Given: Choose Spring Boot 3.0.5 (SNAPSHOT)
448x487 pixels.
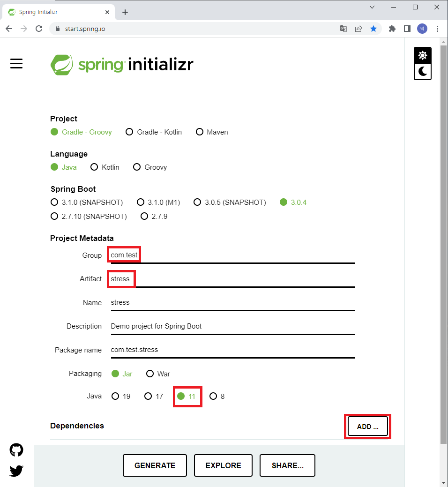Looking at the screenshot, I should tap(230, 202).
